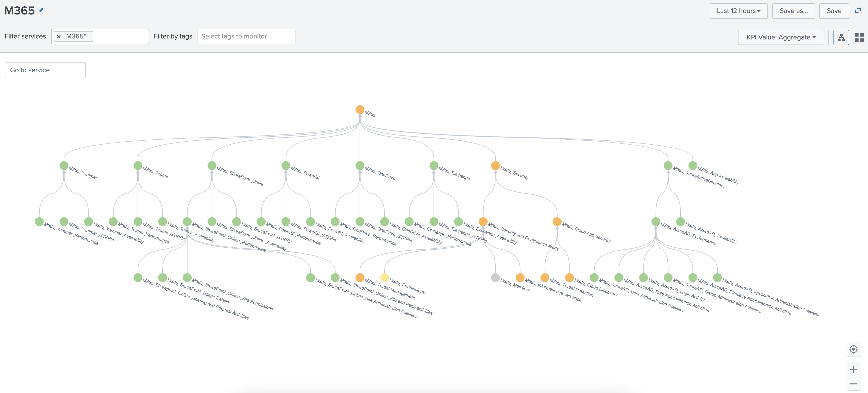The image size is (868, 393).
Task: Edit the M365 title with pencil icon
Action: pyautogui.click(x=41, y=11)
